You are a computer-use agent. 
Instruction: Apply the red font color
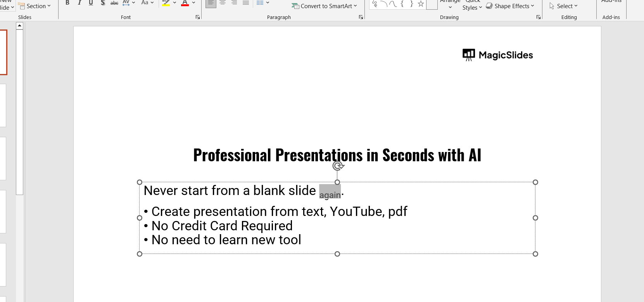pyautogui.click(x=185, y=3)
